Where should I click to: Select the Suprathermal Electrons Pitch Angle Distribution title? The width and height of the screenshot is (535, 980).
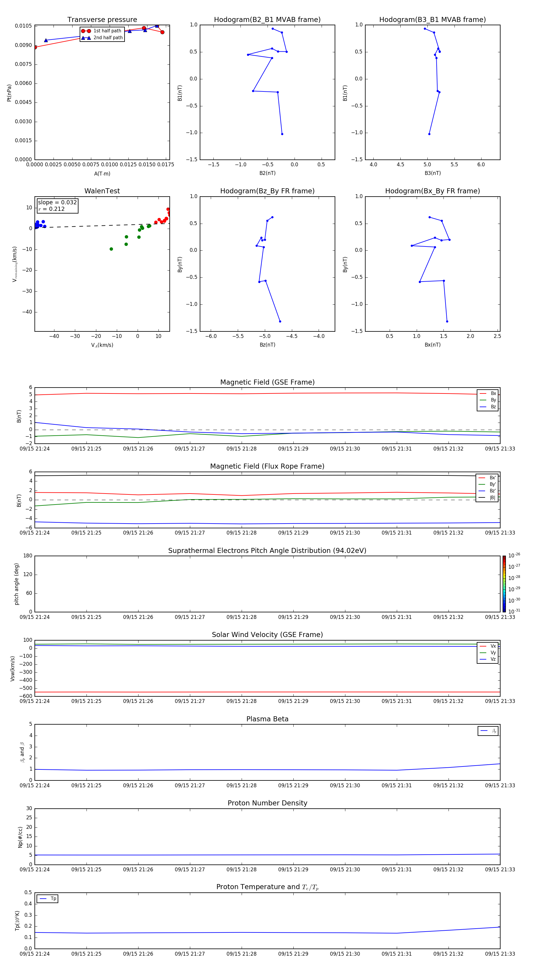click(x=267, y=551)
